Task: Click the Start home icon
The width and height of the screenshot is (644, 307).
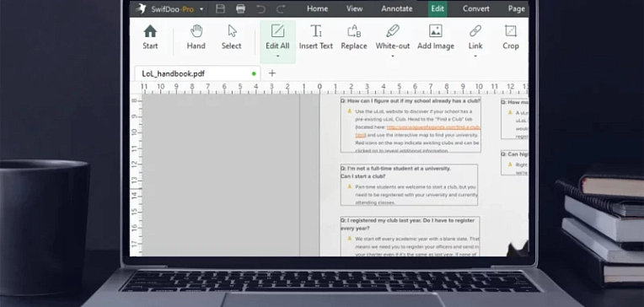Action: tap(150, 31)
